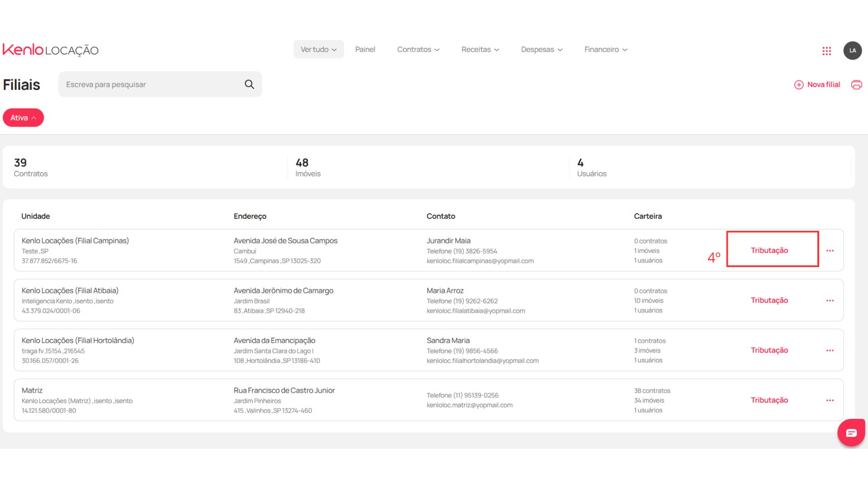
Task: Click the Kenlo Locação logo
Action: tap(51, 50)
